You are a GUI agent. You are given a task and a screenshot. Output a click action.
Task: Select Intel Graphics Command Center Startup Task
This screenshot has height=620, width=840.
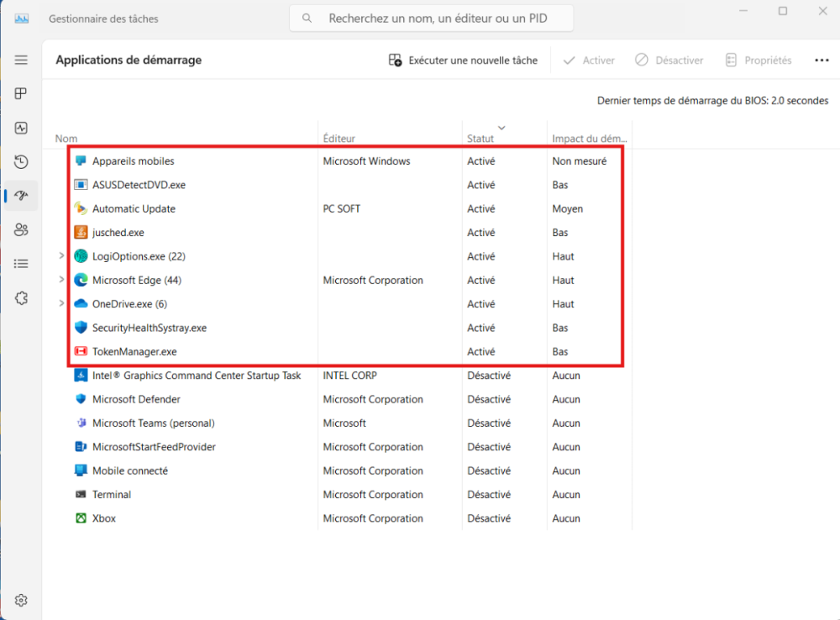click(x=197, y=375)
